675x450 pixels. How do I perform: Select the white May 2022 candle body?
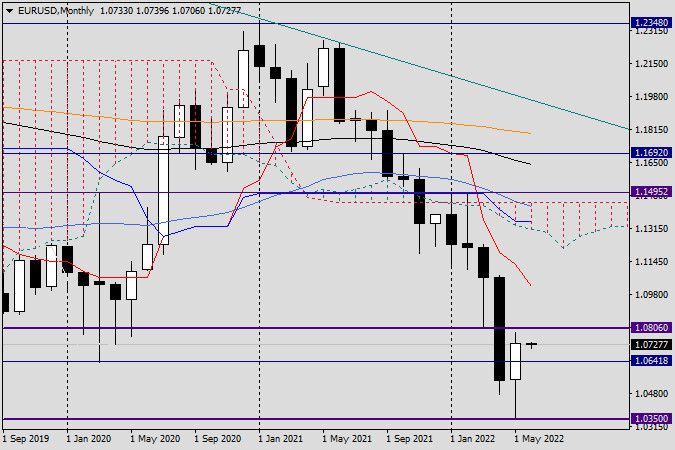(515, 361)
